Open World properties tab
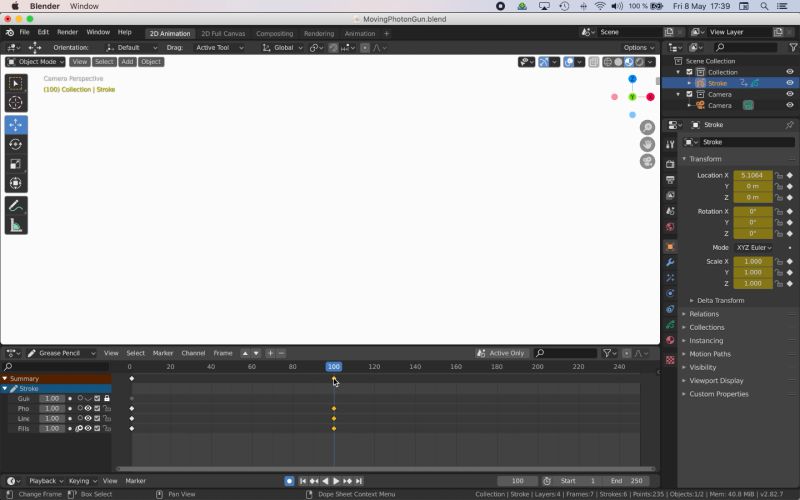This screenshot has height=500, width=800. click(670, 227)
